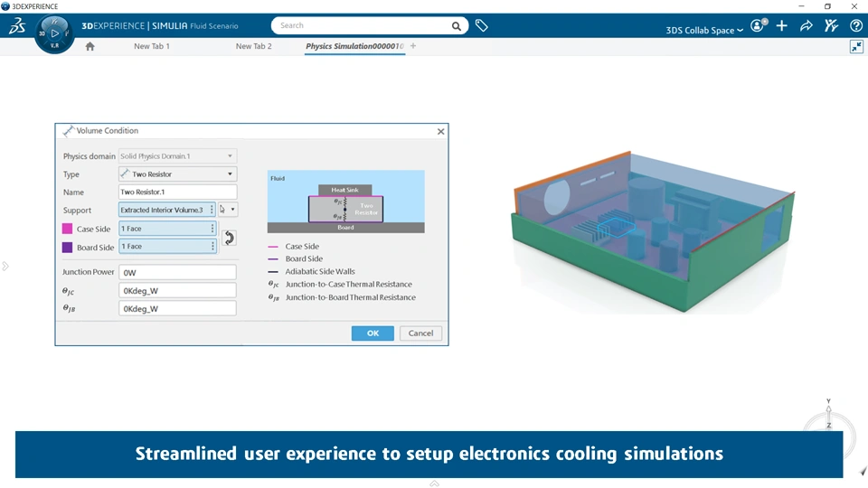
Task: Open the compass play button
Action: (x=54, y=33)
